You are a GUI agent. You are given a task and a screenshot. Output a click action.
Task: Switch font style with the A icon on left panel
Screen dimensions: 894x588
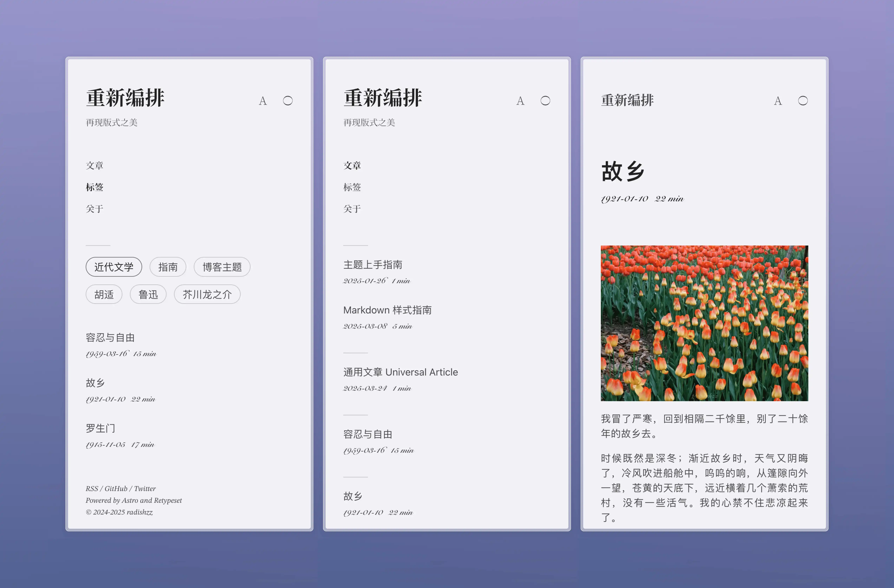click(x=263, y=101)
